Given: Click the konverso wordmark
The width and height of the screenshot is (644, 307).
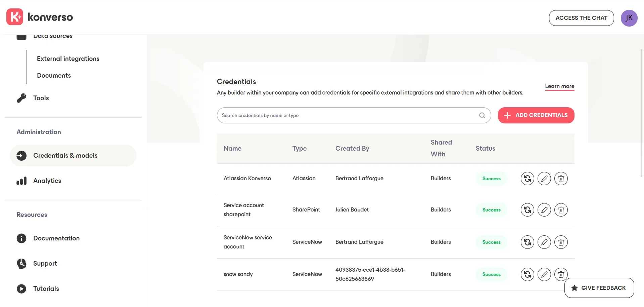Looking at the screenshot, I should [50, 17].
